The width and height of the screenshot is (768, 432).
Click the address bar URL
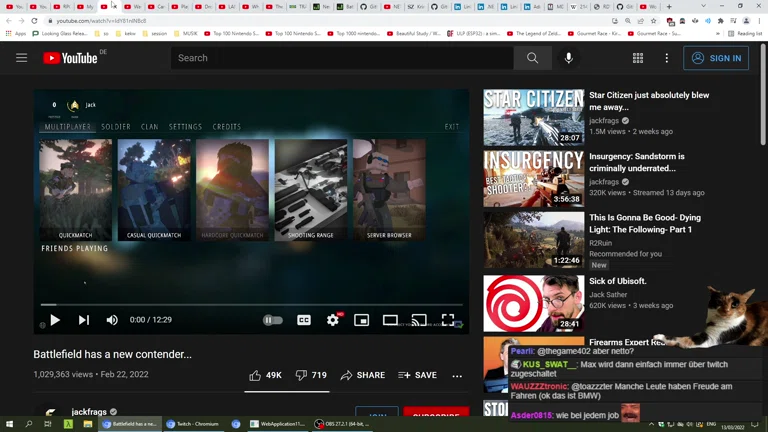[x=101, y=21]
